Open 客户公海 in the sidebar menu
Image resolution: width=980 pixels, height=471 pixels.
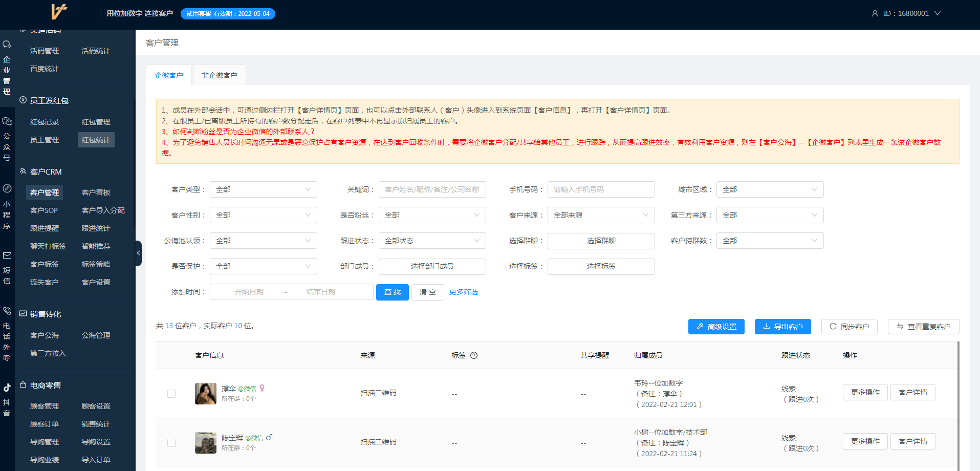click(45, 335)
